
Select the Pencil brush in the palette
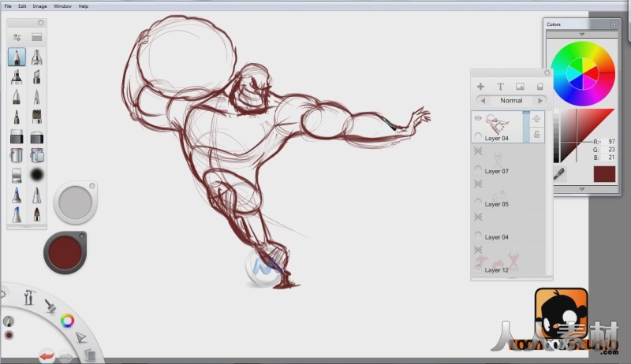coord(17,57)
